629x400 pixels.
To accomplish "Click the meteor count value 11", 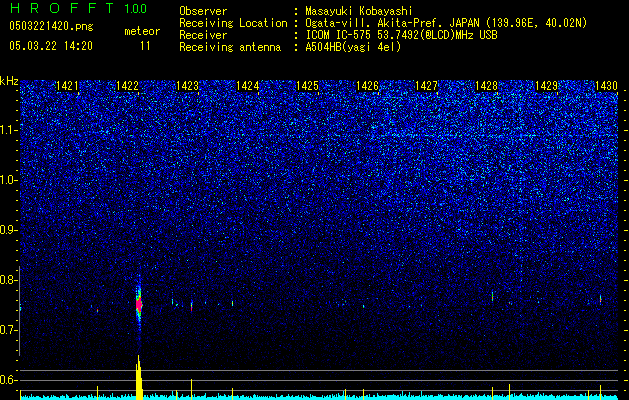I will 145,46.
